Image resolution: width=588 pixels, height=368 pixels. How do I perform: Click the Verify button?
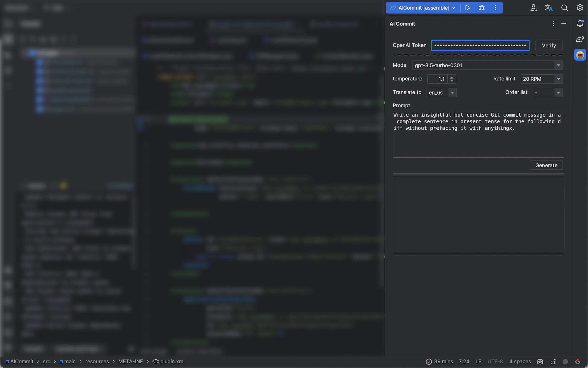coord(549,45)
